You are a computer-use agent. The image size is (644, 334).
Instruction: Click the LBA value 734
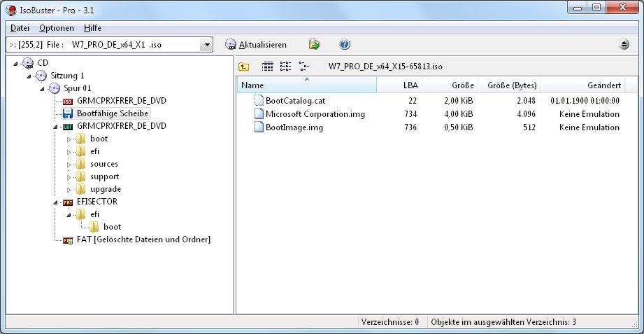pos(410,114)
